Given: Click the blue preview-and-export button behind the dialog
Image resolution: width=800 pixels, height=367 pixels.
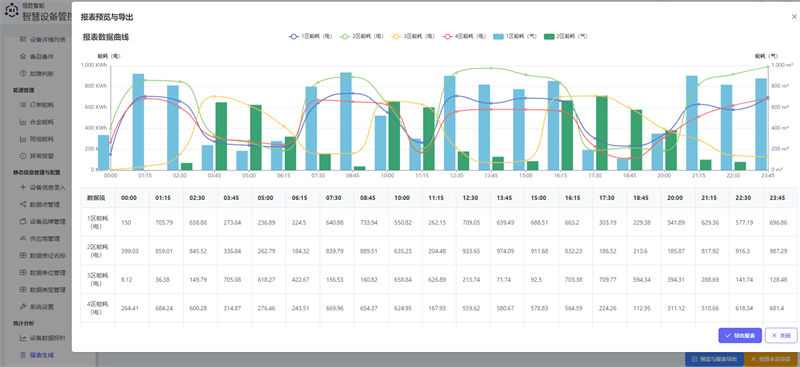Looking at the screenshot, I should click(x=714, y=359).
